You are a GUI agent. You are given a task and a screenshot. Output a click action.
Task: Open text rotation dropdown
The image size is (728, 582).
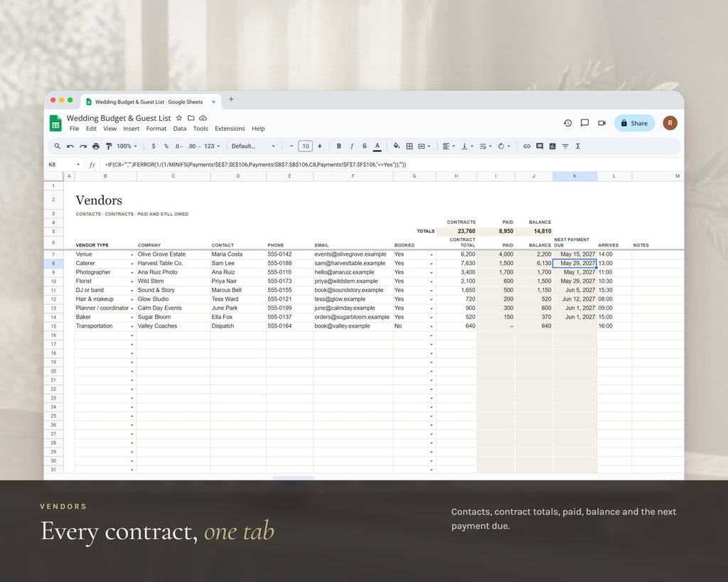(504, 146)
